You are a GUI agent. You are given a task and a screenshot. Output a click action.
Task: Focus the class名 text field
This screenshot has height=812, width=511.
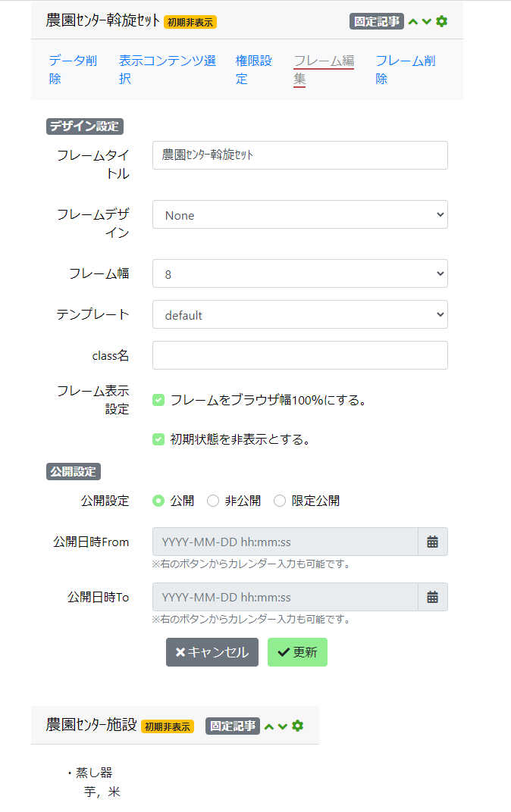tap(300, 355)
